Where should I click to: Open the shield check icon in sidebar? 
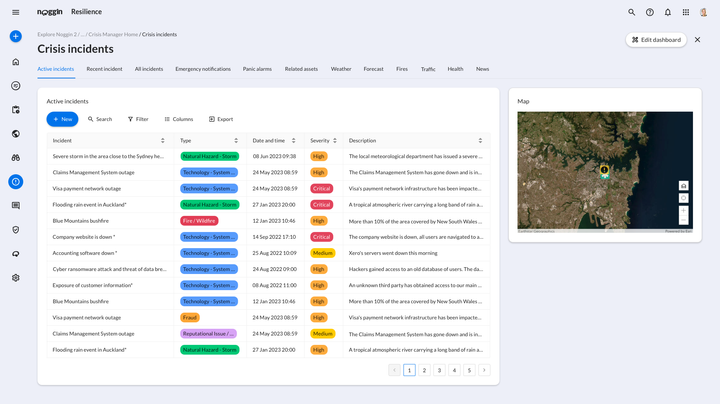[x=16, y=230]
